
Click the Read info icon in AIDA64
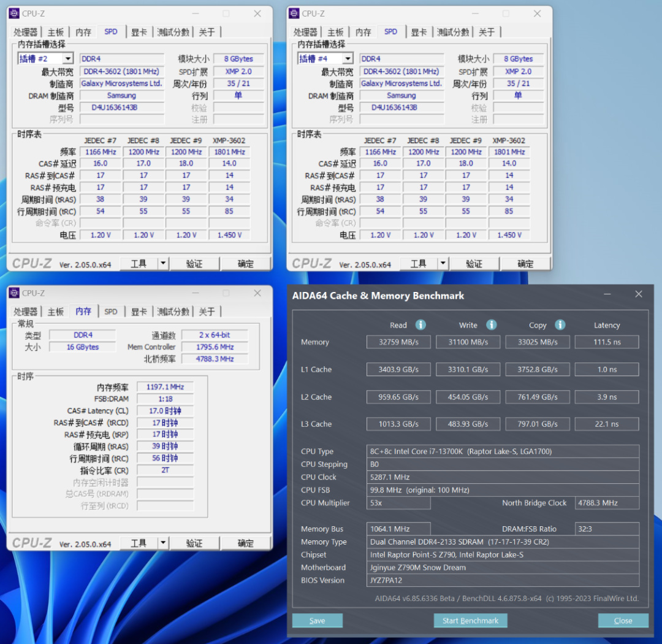tap(420, 324)
